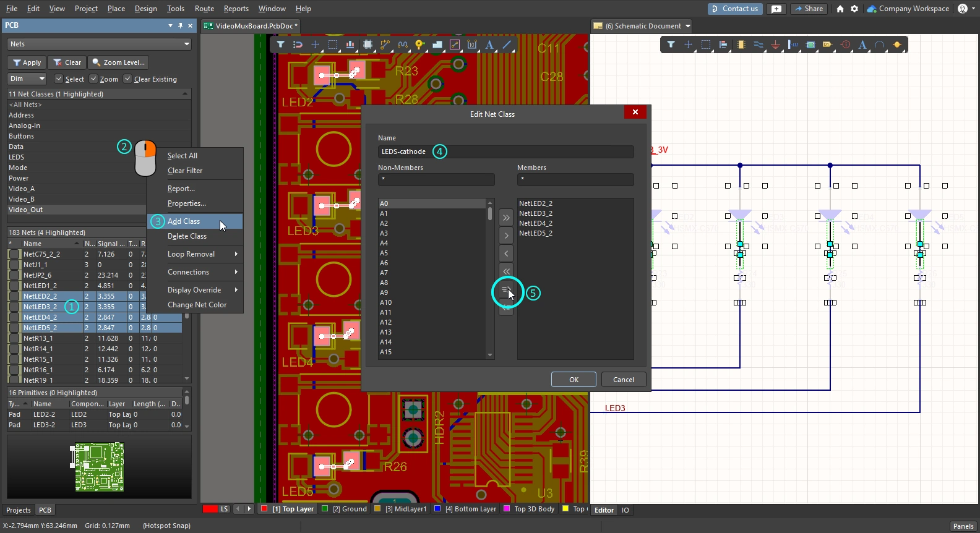Select the Place Via tool icon
This screenshot has height=533, width=980.
point(420,45)
